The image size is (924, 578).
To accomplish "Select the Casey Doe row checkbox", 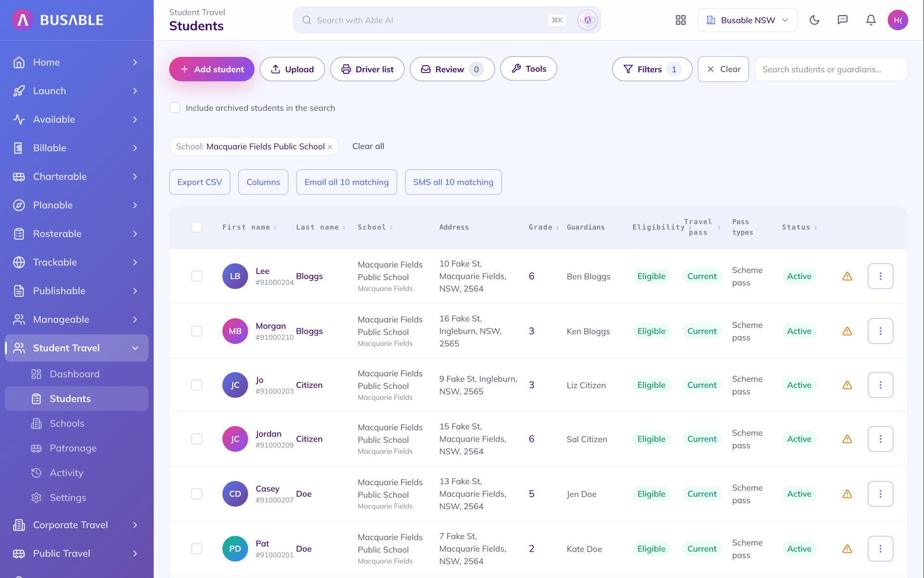I will (x=196, y=494).
